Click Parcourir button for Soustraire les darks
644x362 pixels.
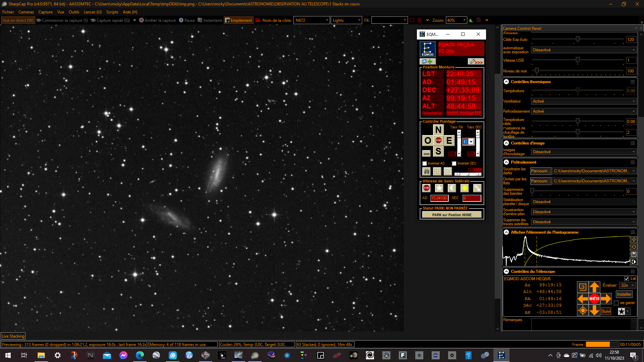click(541, 171)
